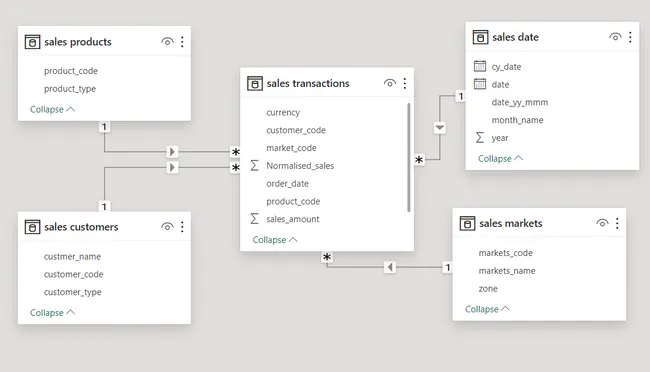The width and height of the screenshot is (650, 372).
Task: Open more options for sales markets
Action: click(x=617, y=224)
